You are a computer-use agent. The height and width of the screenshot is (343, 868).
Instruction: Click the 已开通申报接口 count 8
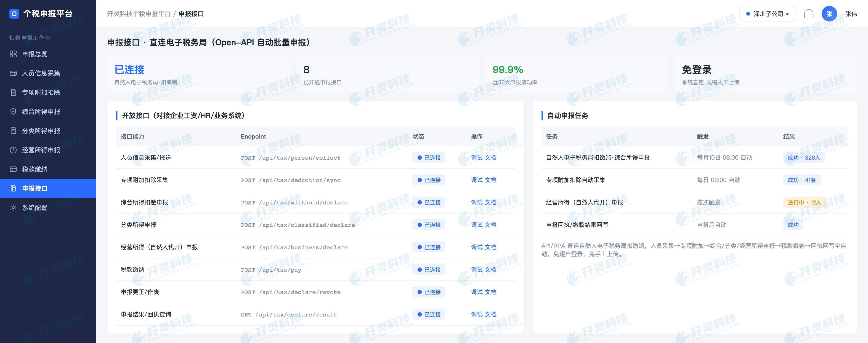[x=306, y=70]
